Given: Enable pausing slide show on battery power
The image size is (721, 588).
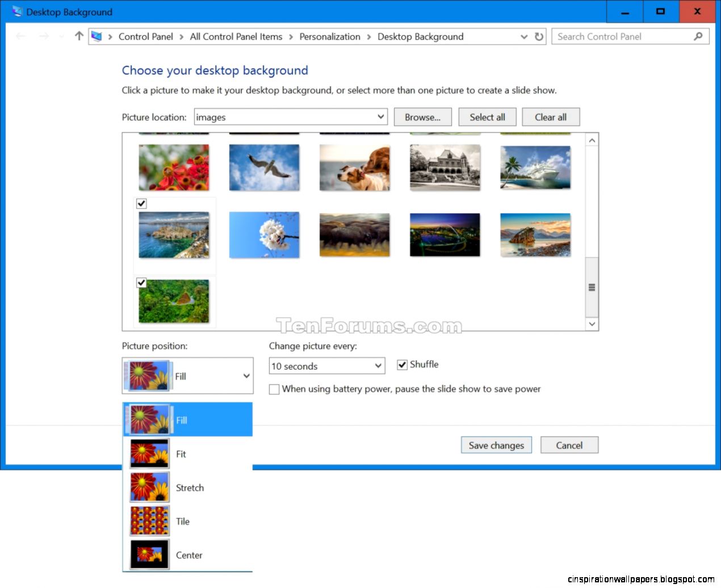Looking at the screenshot, I should tap(274, 389).
